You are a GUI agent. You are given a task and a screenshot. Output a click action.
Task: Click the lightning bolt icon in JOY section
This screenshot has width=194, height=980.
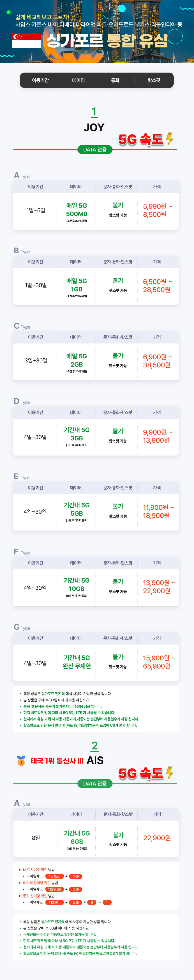[x=170, y=139]
